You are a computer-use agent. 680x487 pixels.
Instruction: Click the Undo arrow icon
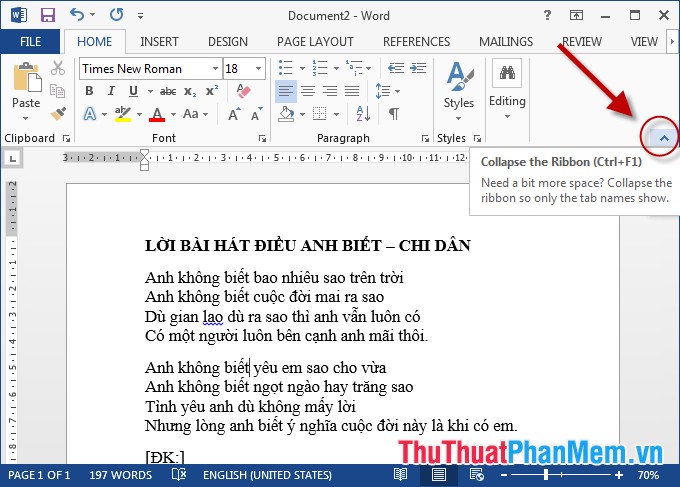click(x=77, y=15)
